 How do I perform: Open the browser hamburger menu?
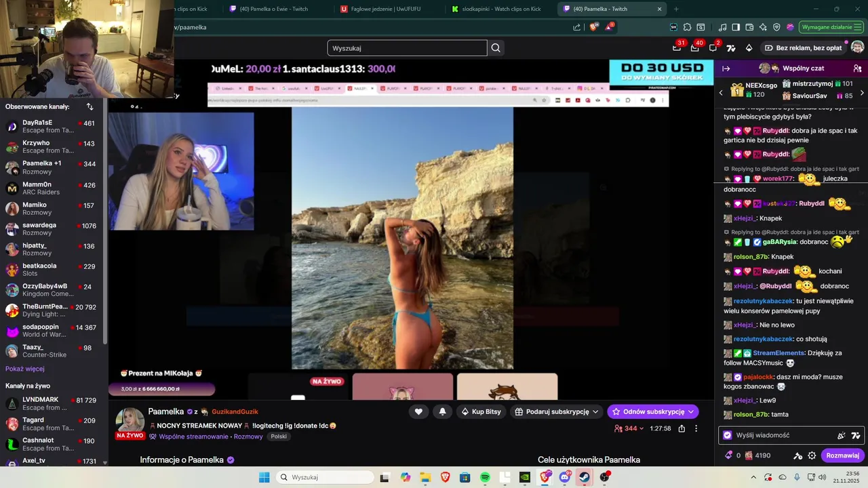tap(857, 27)
